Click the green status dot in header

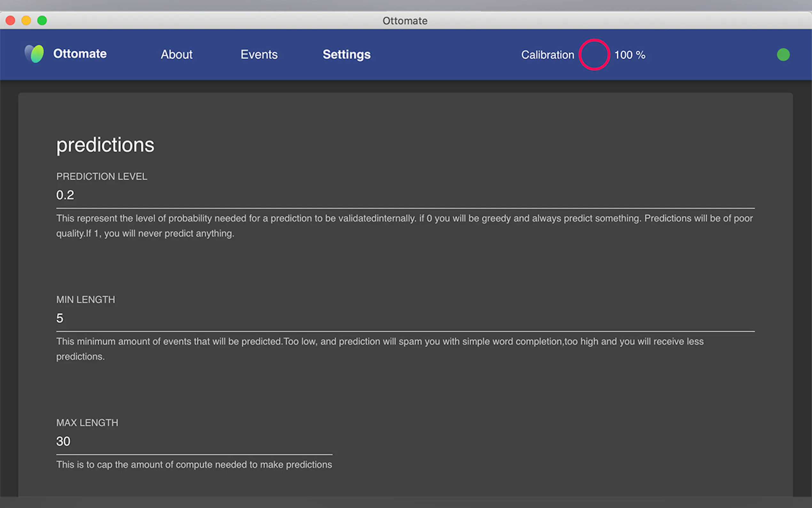pos(783,55)
